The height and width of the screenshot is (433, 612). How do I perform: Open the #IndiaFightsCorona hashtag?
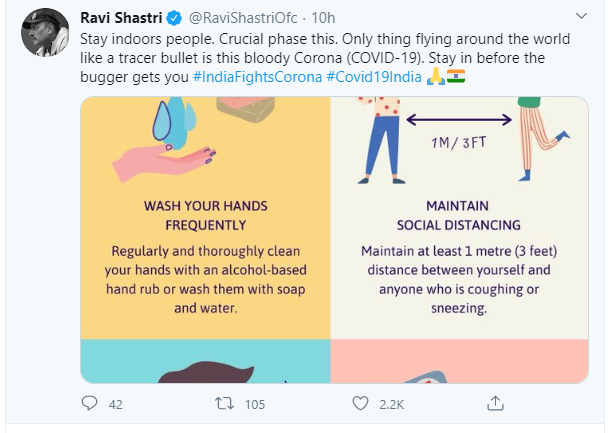coord(257,76)
